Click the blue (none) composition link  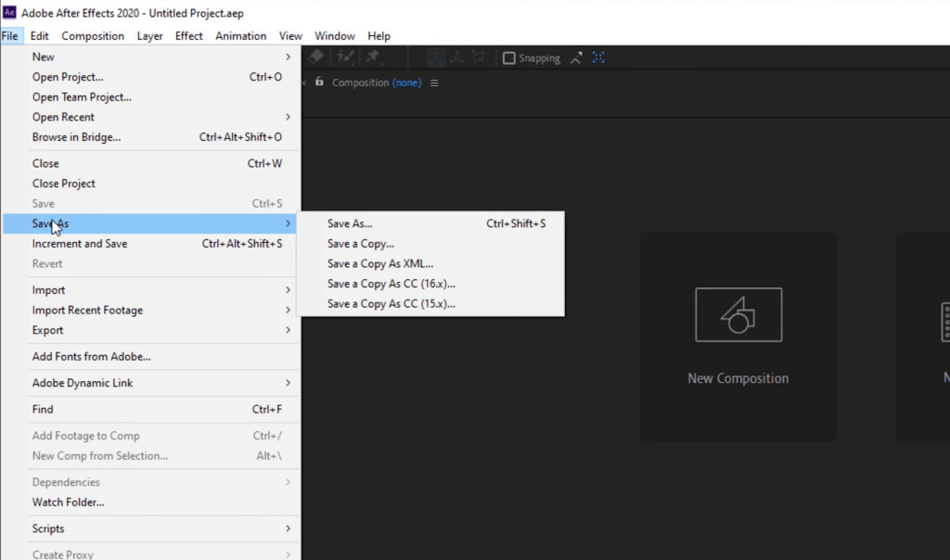coord(405,82)
